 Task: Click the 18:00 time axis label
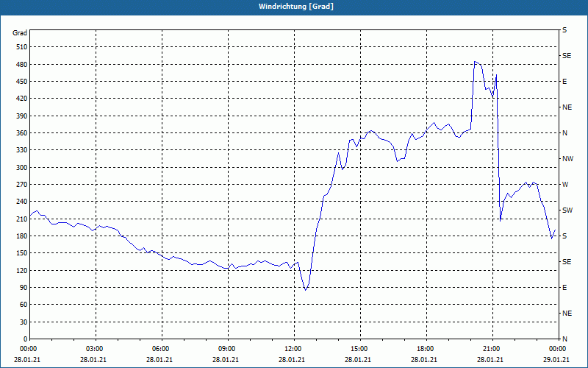point(424,349)
